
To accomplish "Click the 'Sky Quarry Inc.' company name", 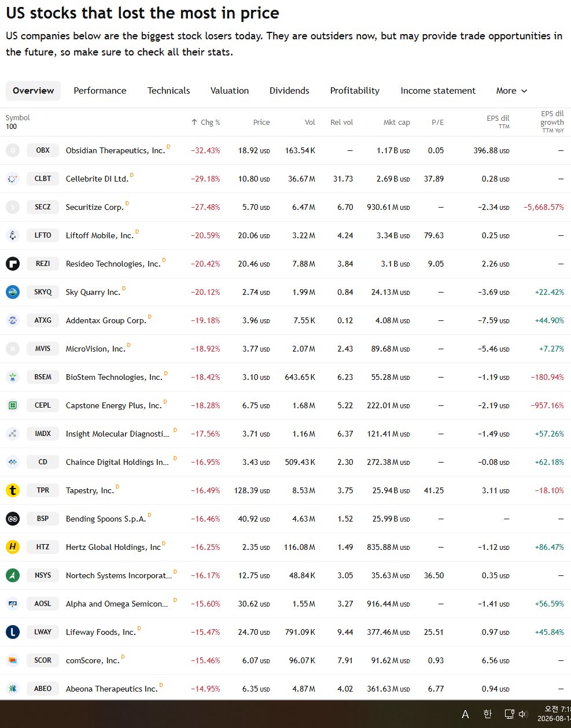I will pos(93,292).
